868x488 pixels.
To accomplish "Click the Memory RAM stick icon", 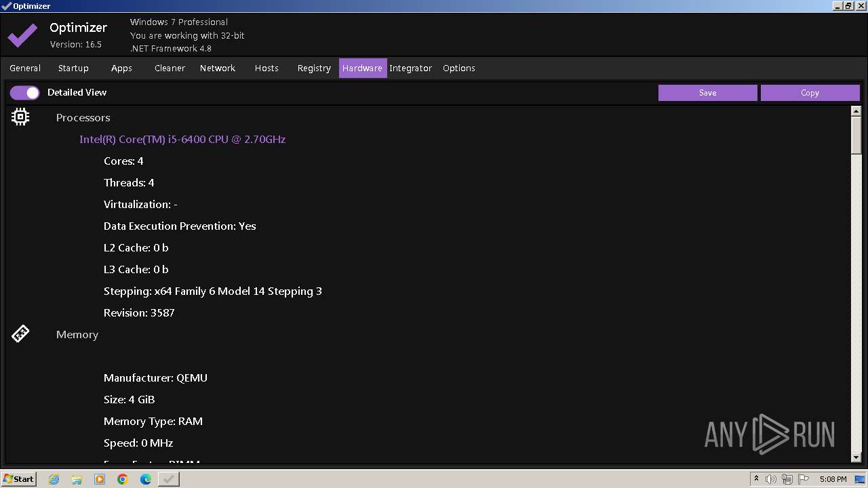I will (x=20, y=334).
